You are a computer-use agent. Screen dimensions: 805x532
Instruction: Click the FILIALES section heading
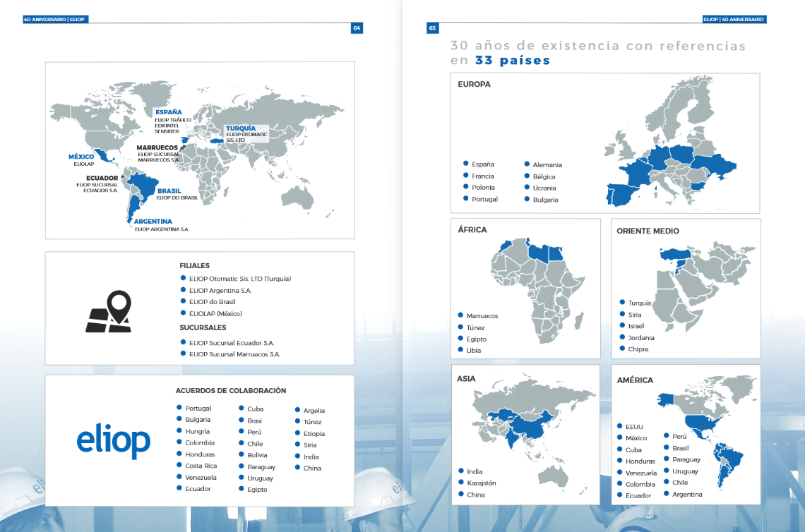194,266
